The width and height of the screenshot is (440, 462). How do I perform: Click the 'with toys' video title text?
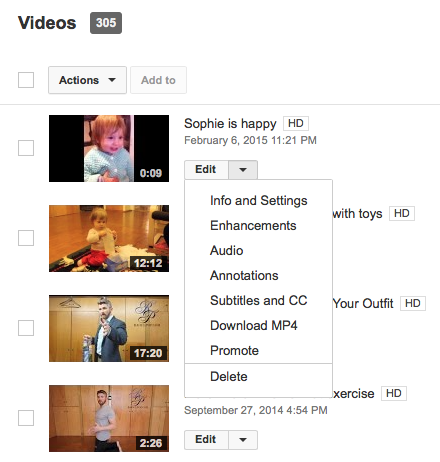point(357,214)
